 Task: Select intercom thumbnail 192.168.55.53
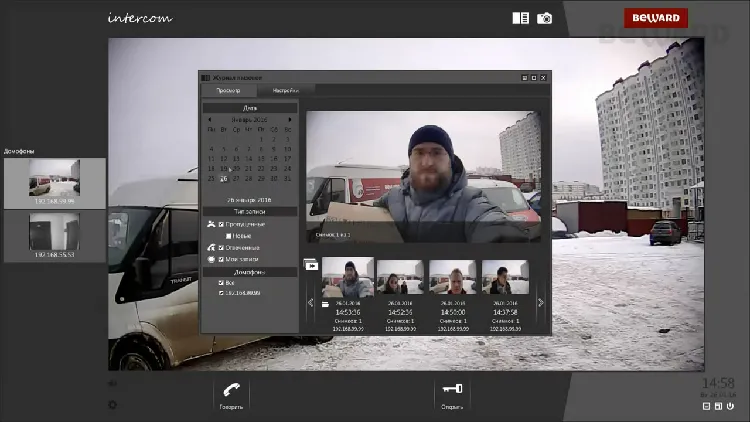[55, 236]
